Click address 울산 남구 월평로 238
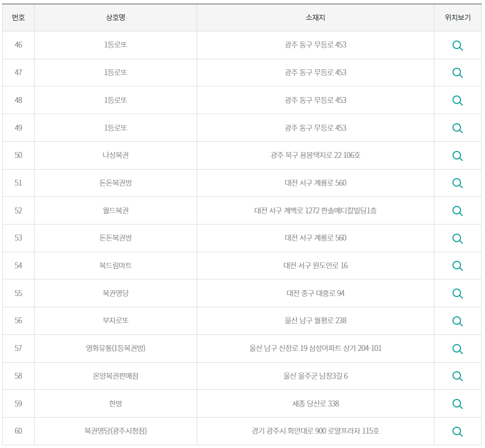This screenshot has height=448, width=485. (x=315, y=321)
